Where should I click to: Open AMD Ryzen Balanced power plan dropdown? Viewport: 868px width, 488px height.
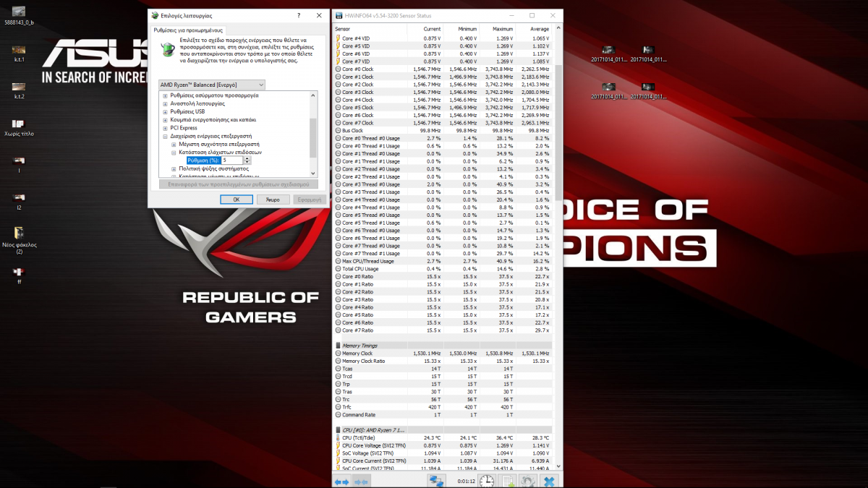212,85
